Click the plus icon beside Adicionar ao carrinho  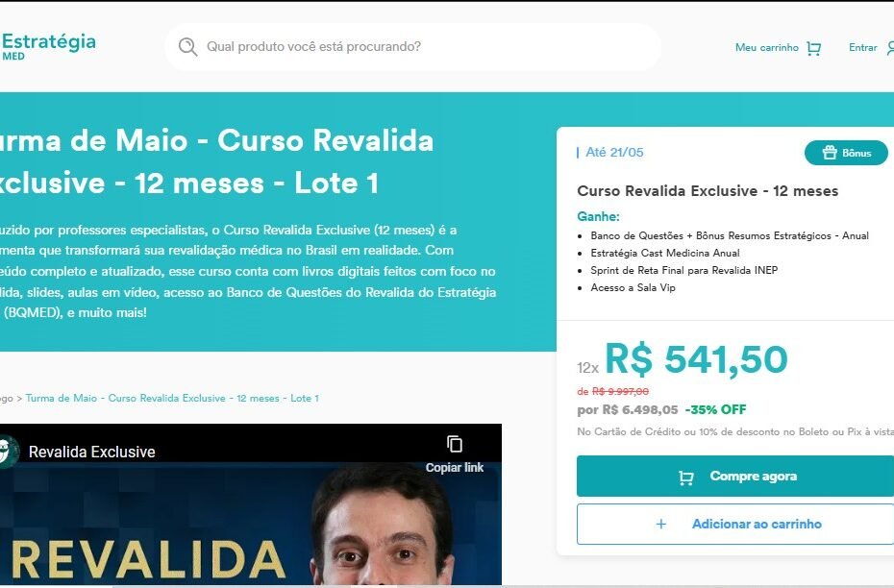pyautogui.click(x=660, y=524)
